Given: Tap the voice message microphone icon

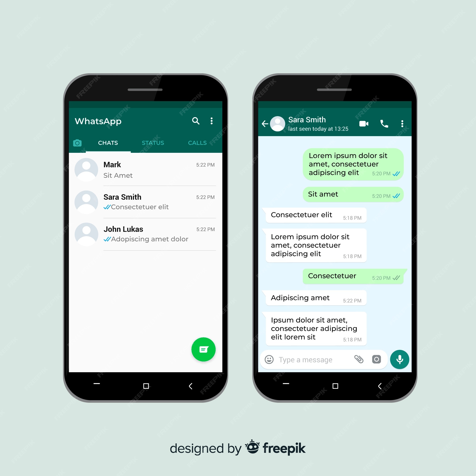Looking at the screenshot, I should point(400,359).
